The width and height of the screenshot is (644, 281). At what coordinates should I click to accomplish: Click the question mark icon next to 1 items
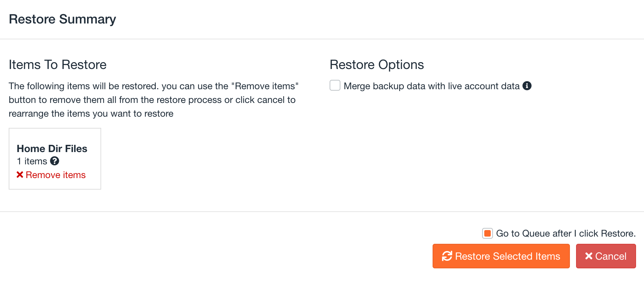click(x=55, y=161)
